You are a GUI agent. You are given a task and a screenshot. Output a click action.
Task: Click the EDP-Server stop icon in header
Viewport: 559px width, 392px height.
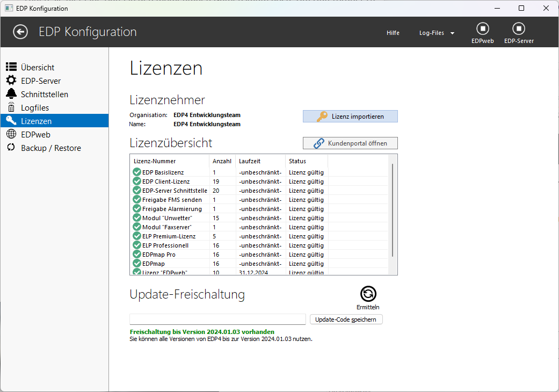[519, 29]
